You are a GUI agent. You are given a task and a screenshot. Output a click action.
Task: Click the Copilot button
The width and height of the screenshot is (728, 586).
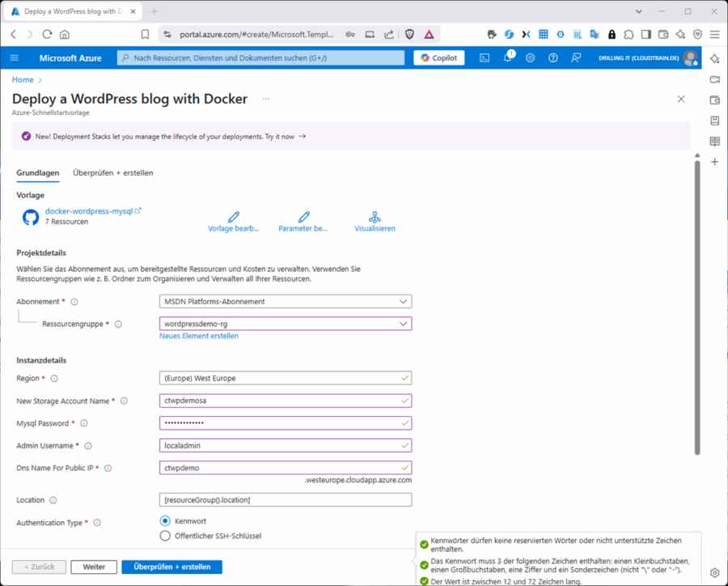click(438, 58)
